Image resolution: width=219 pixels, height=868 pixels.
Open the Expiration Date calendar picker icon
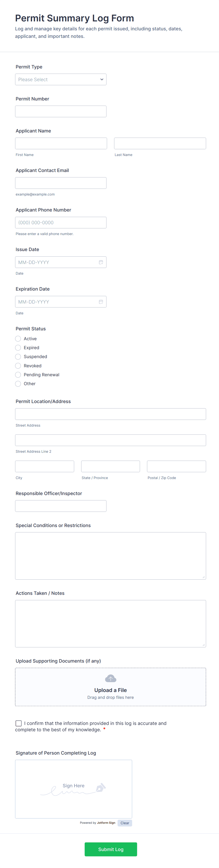coord(101,302)
